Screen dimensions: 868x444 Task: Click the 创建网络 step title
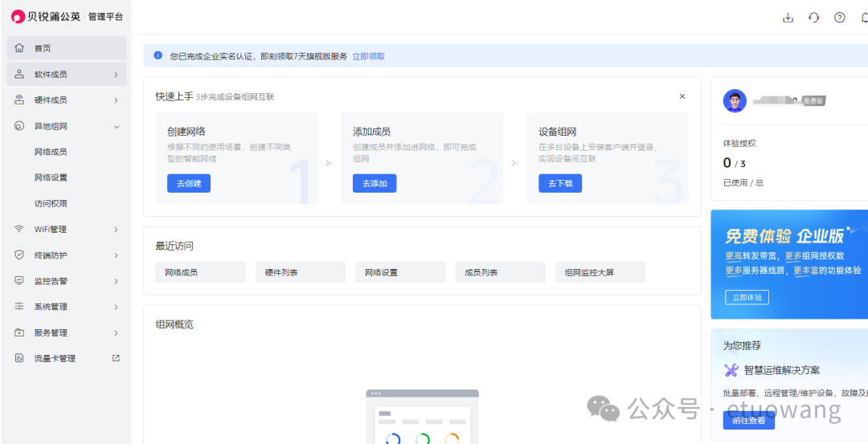(186, 132)
